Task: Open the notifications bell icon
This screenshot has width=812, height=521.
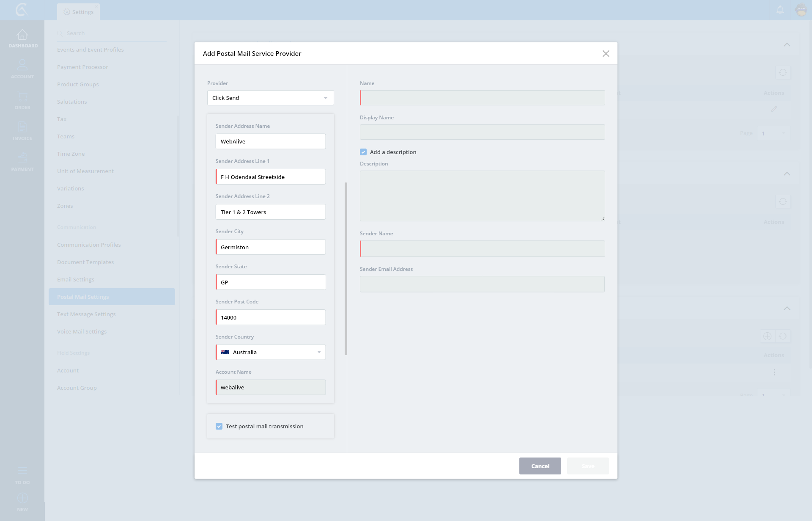Action: click(x=780, y=10)
